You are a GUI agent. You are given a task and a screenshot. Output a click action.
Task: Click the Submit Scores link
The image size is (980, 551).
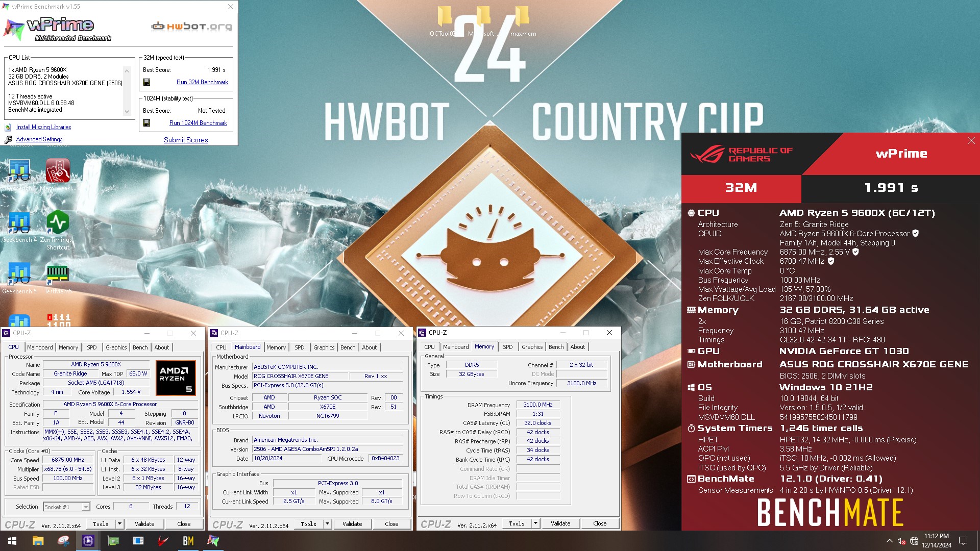[x=186, y=140]
